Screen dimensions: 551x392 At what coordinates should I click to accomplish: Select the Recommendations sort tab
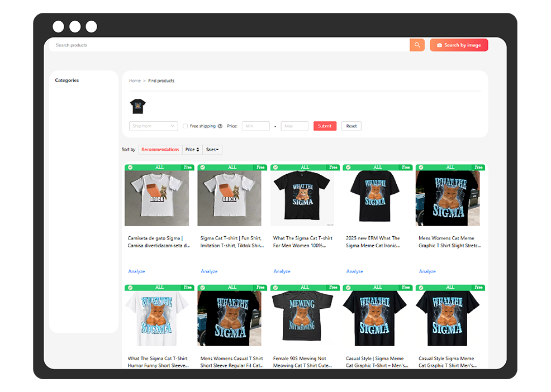click(x=160, y=150)
